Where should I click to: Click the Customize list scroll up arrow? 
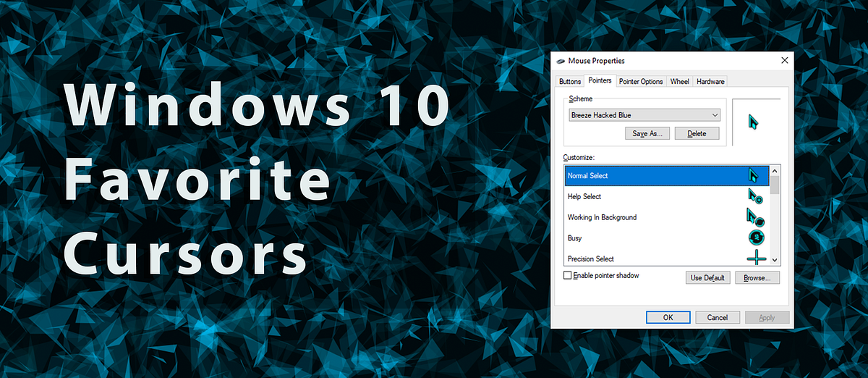(x=775, y=170)
